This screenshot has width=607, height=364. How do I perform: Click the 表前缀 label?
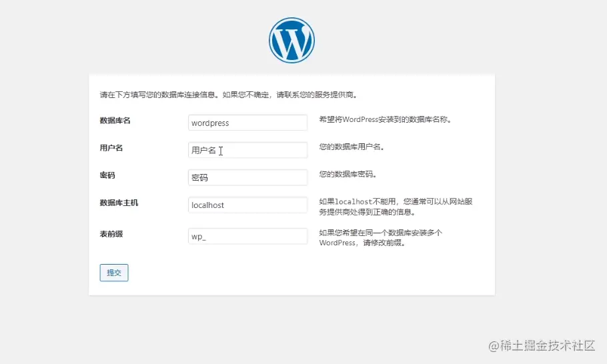tap(111, 234)
